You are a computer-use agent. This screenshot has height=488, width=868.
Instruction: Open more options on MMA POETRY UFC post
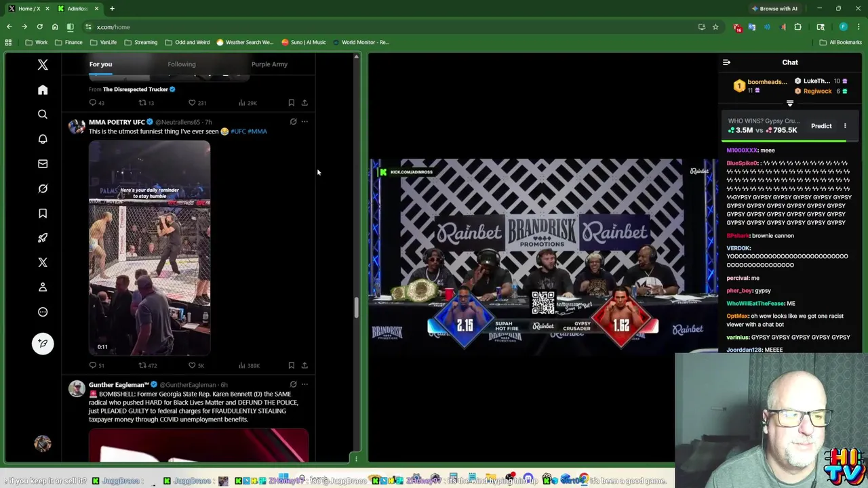coord(304,122)
